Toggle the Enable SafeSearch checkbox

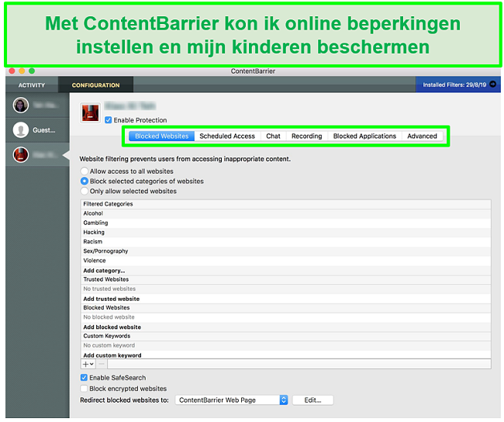84,378
